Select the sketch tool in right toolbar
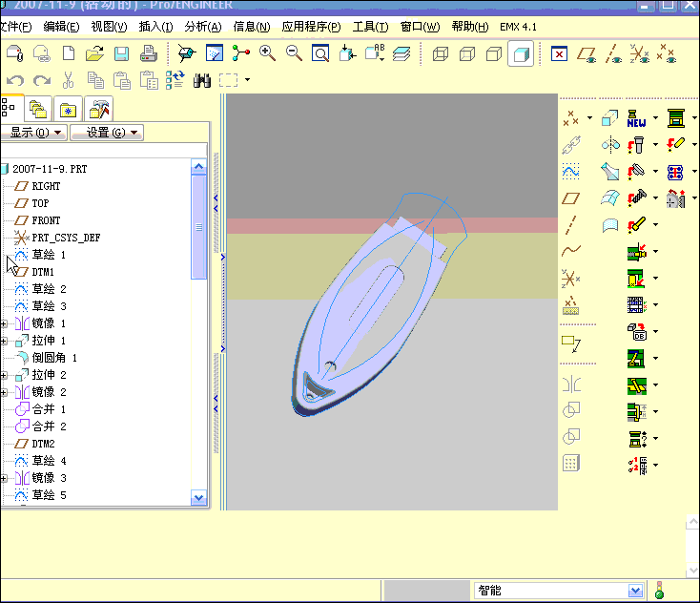 click(571, 172)
